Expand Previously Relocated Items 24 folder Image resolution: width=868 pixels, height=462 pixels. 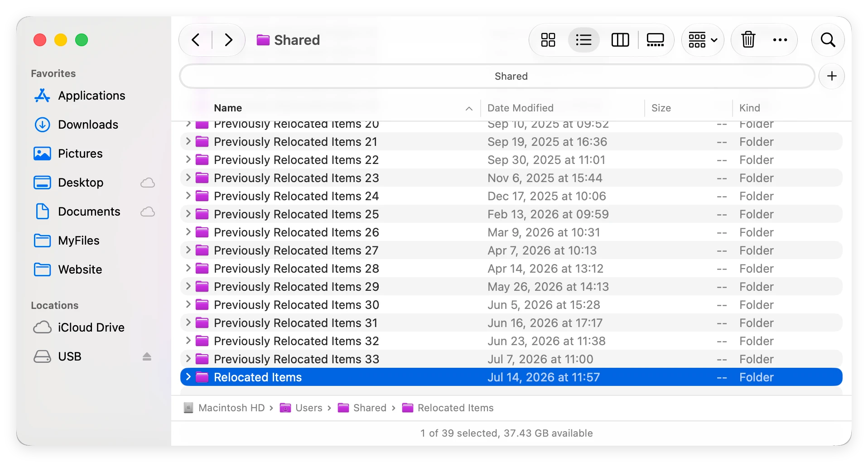(x=188, y=196)
